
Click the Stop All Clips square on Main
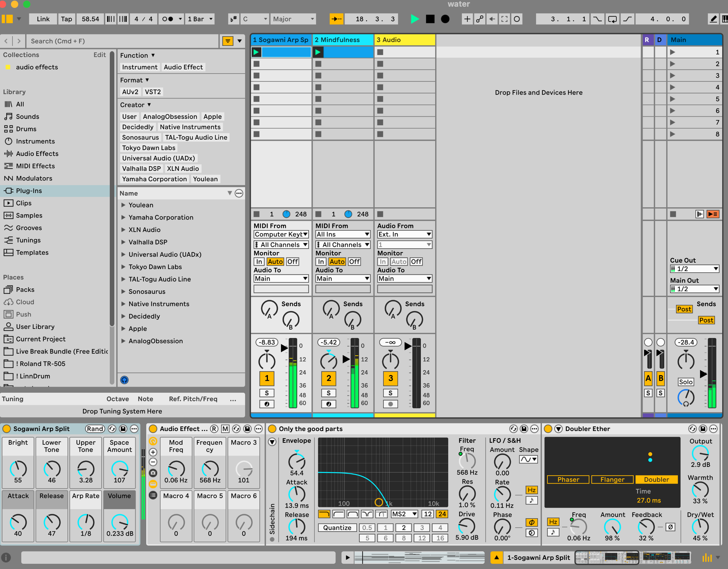coord(673,214)
